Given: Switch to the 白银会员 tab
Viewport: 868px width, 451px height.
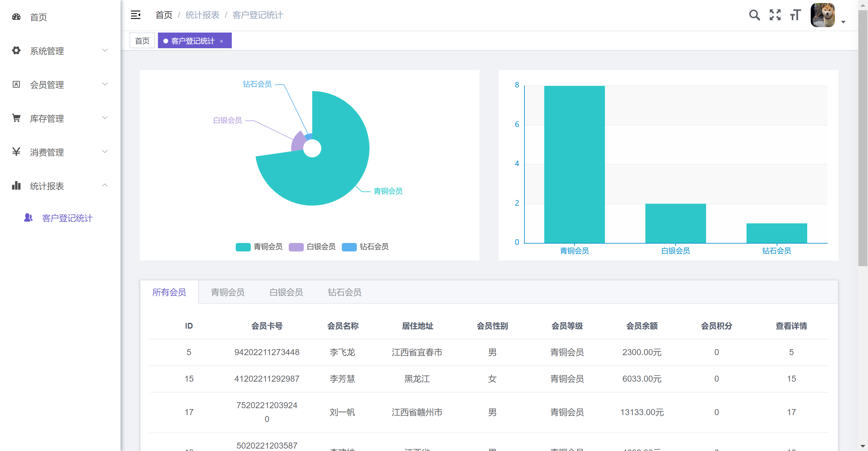Looking at the screenshot, I should pos(286,292).
